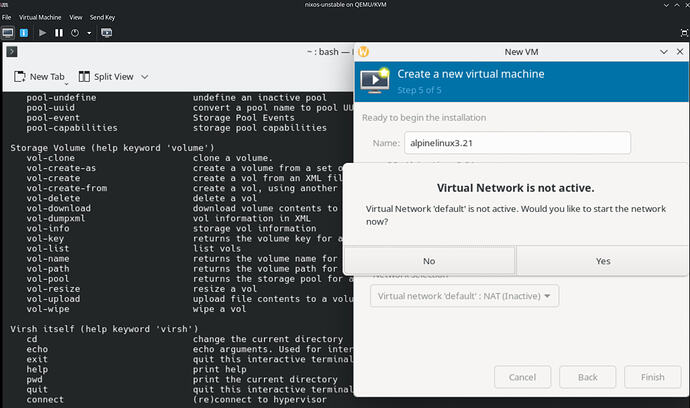
Task: Click the virt-manager icon in New VM titlebar
Action: [363, 52]
